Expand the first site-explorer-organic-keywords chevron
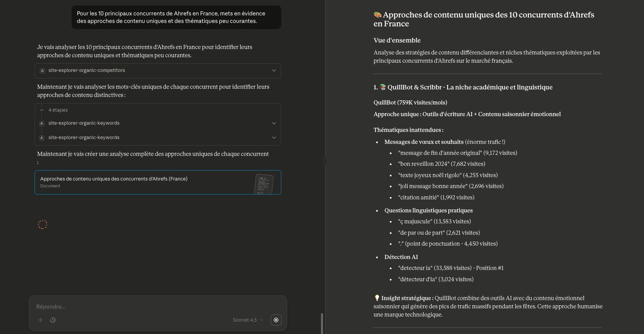This screenshot has width=644, height=334. tap(274, 123)
